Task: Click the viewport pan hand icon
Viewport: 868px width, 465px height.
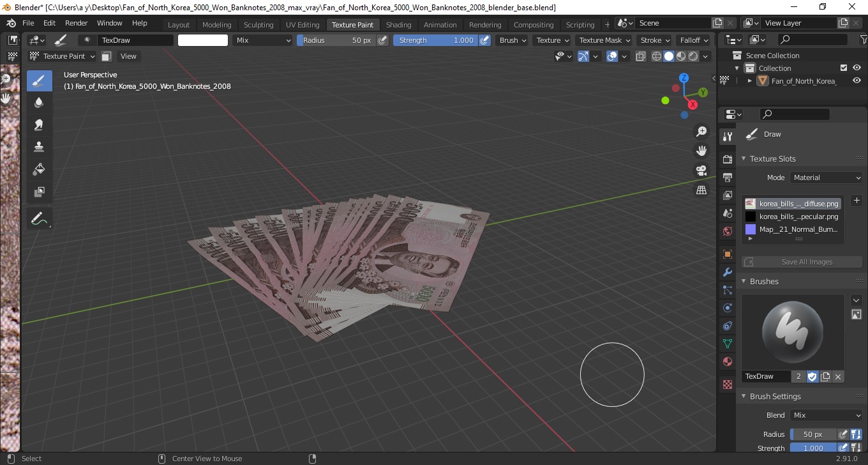Action: click(x=701, y=151)
